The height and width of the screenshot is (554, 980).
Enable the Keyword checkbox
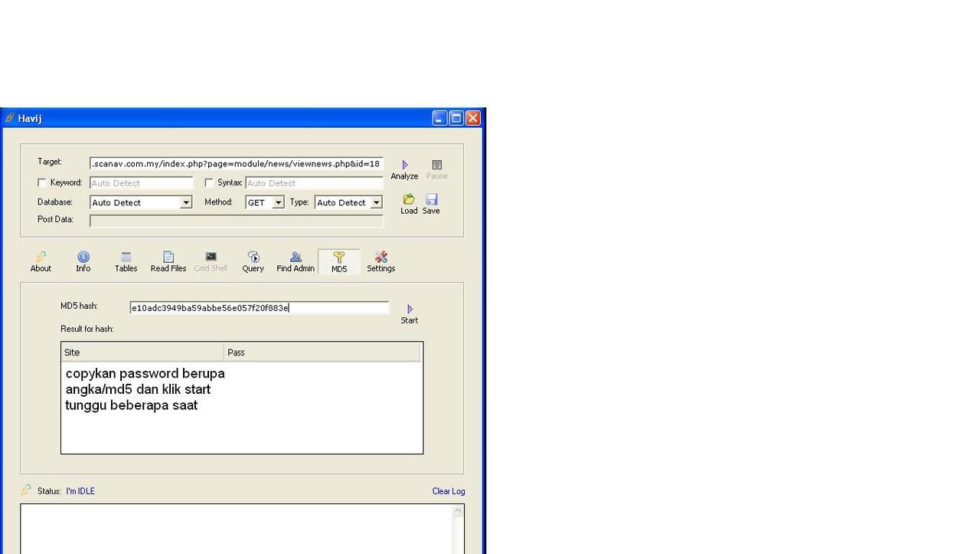[x=42, y=183]
